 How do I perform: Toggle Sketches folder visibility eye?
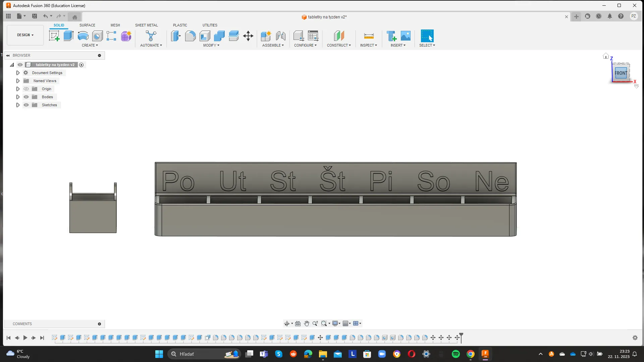pos(26,105)
